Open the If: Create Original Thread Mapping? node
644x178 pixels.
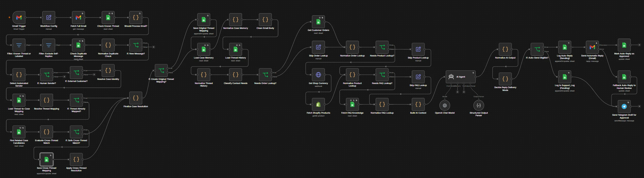(161, 71)
